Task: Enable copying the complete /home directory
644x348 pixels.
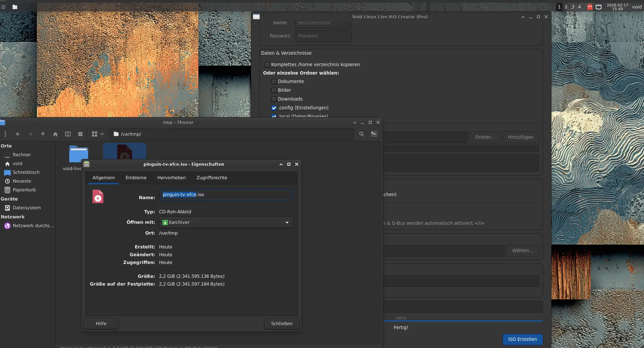Action: click(267, 65)
